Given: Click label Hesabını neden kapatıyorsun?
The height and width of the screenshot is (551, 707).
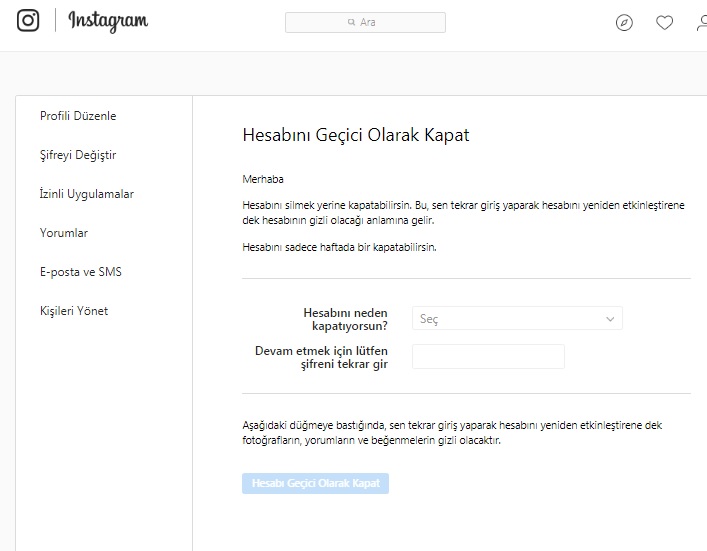Looking at the screenshot, I should click(345, 319).
